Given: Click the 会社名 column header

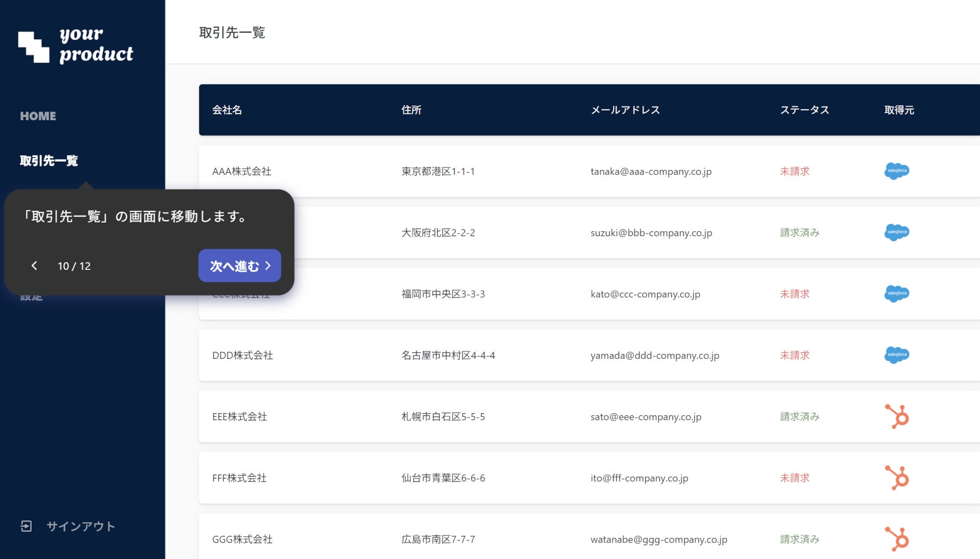Looking at the screenshot, I should (x=227, y=110).
